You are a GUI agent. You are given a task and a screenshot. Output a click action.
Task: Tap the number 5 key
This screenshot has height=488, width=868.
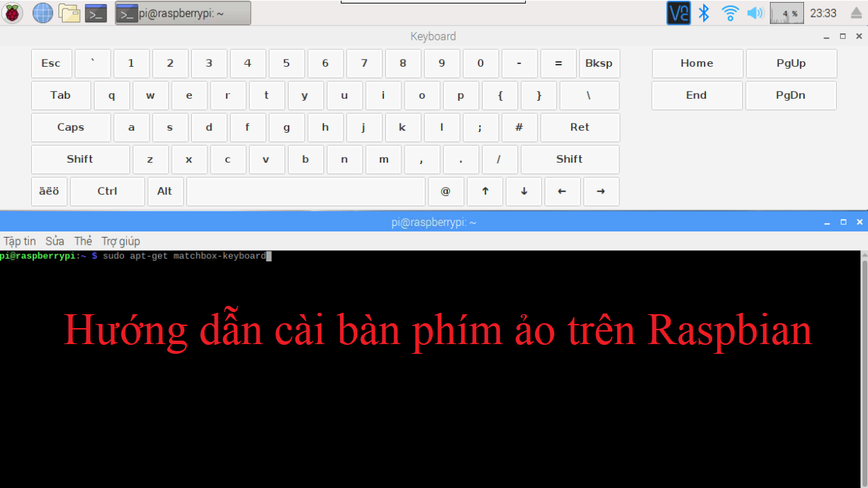[x=287, y=63]
